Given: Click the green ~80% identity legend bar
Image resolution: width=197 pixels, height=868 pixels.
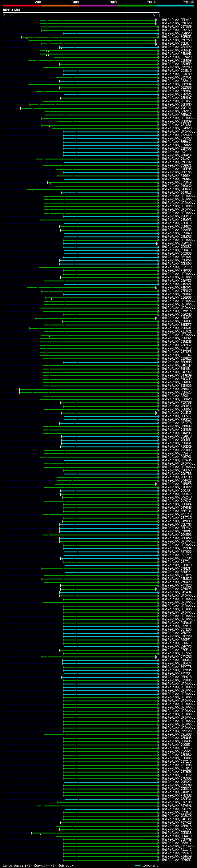Looking at the screenshot, I should pyautogui.click(x=137, y=6).
